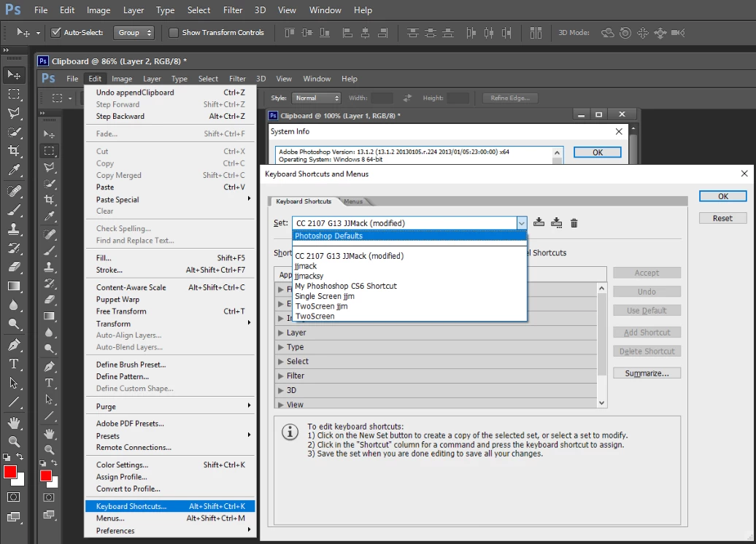Swap foreground and background colors in outer toolbar
Screen dimensions: 756x544
point(20,456)
